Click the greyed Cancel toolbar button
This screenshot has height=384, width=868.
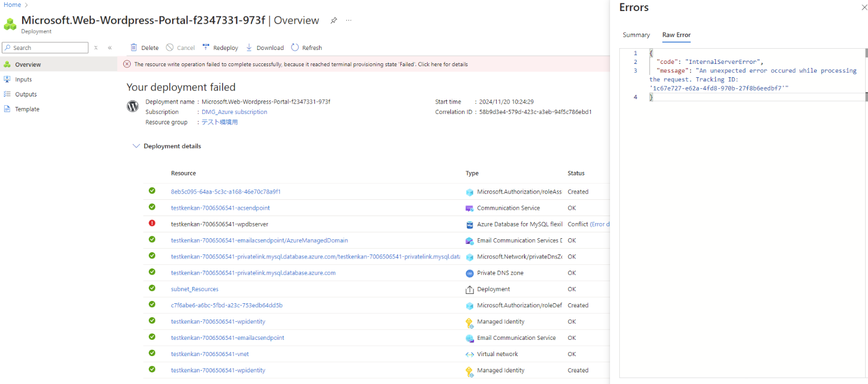tap(180, 48)
